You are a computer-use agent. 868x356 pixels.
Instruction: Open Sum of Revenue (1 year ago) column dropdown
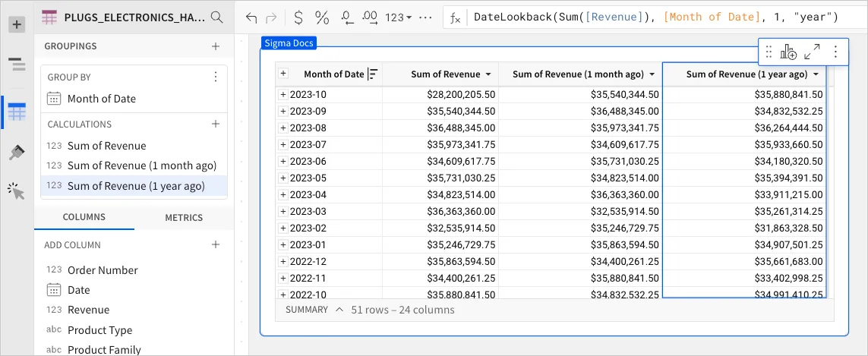point(816,74)
